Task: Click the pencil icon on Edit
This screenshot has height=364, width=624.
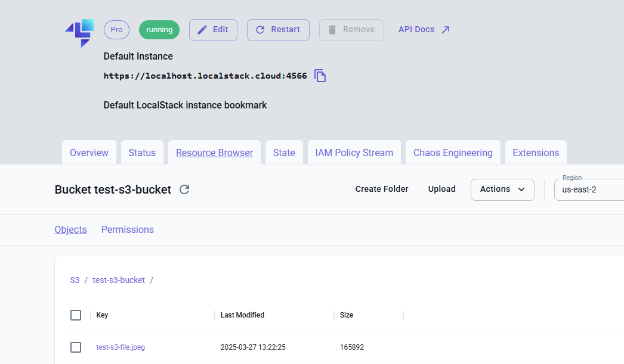Action: pos(202,30)
